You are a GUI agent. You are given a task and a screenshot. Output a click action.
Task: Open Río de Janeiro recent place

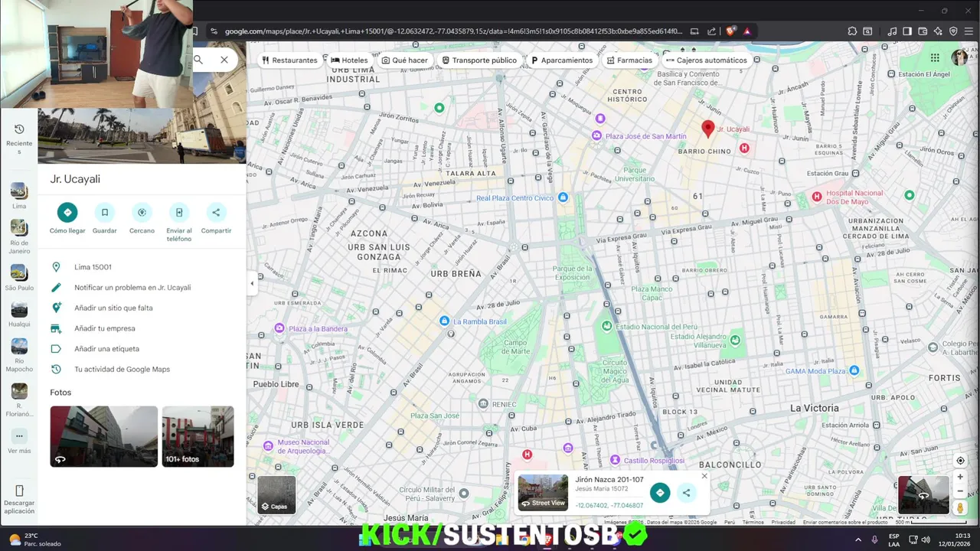[x=19, y=236]
